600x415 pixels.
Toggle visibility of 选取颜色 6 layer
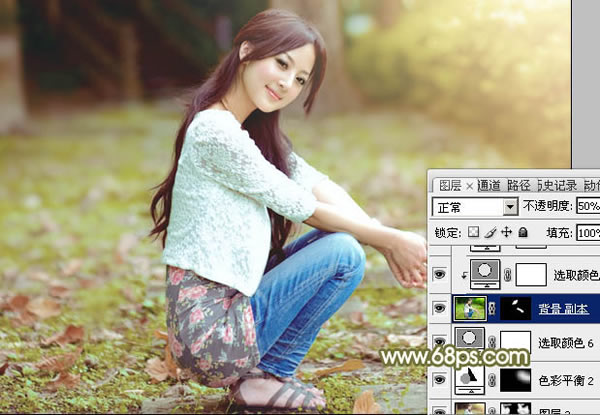pyautogui.click(x=440, y=340)
